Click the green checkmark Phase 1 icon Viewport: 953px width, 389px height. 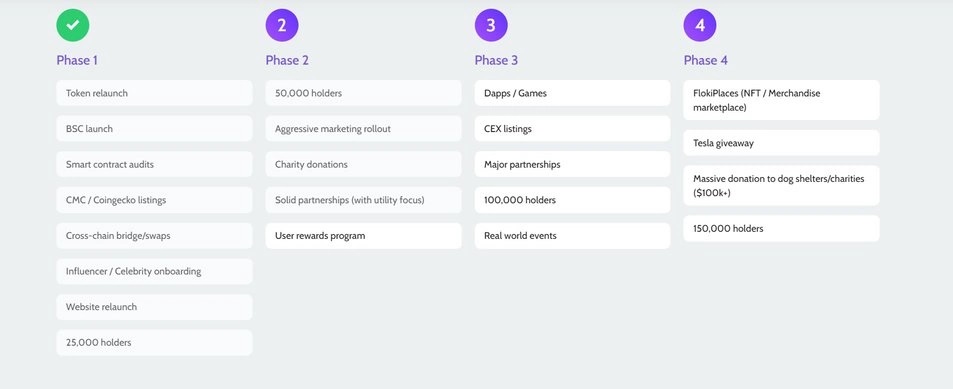[73, 25]
